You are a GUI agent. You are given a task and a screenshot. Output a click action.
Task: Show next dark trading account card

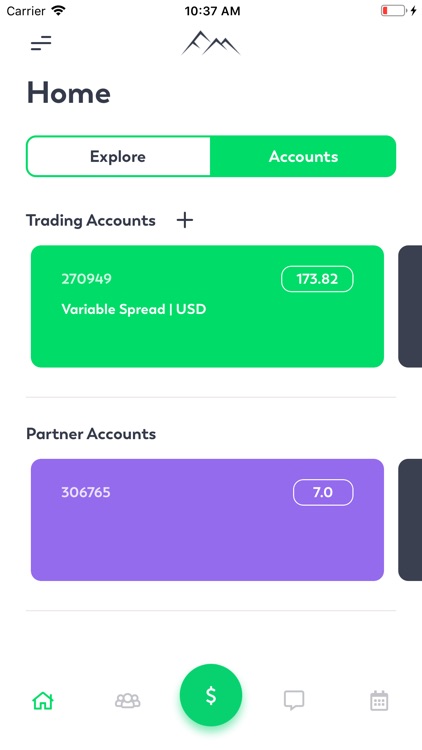(410, 306)
